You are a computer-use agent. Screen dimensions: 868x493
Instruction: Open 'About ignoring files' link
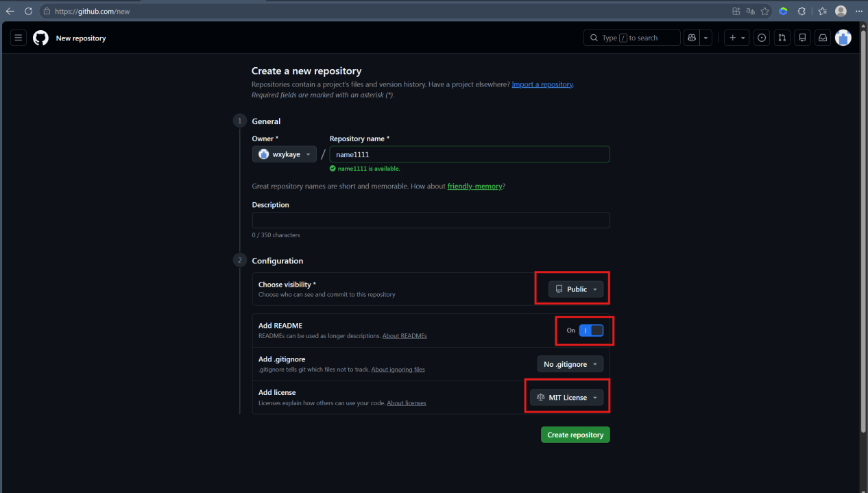click(x=398, y=370)
